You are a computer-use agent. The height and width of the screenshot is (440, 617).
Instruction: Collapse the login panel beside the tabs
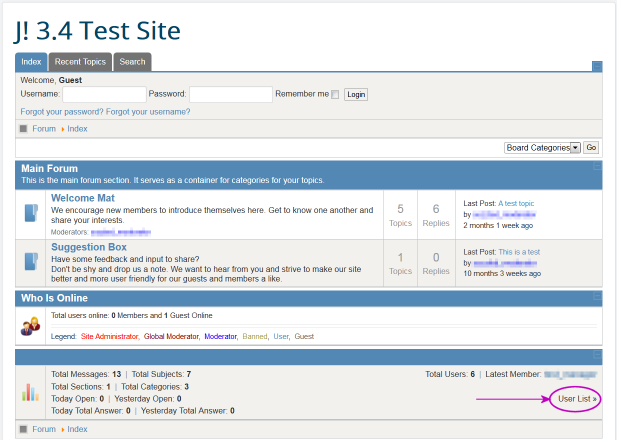(597, 67)
